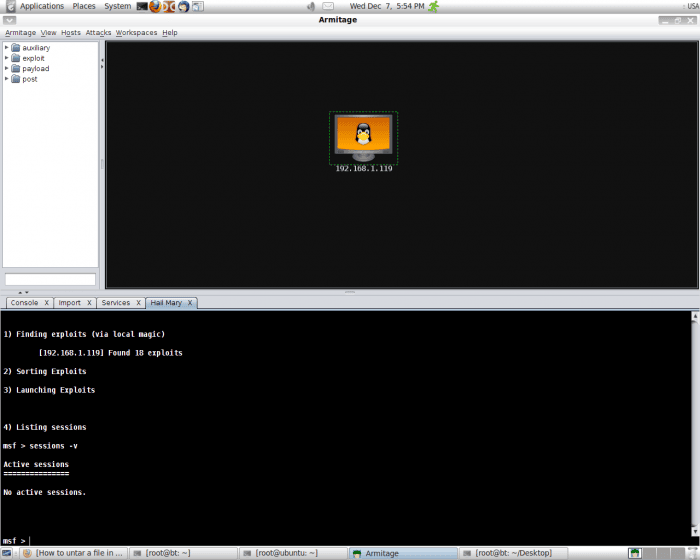Screen dimensions: 700x560
Task: Open the volume control icon
Action: click(311, 6)
